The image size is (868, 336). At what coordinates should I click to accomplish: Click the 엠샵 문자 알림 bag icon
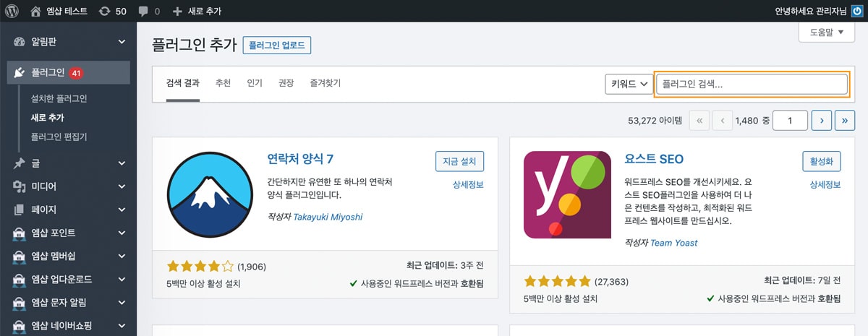point(20,302)
